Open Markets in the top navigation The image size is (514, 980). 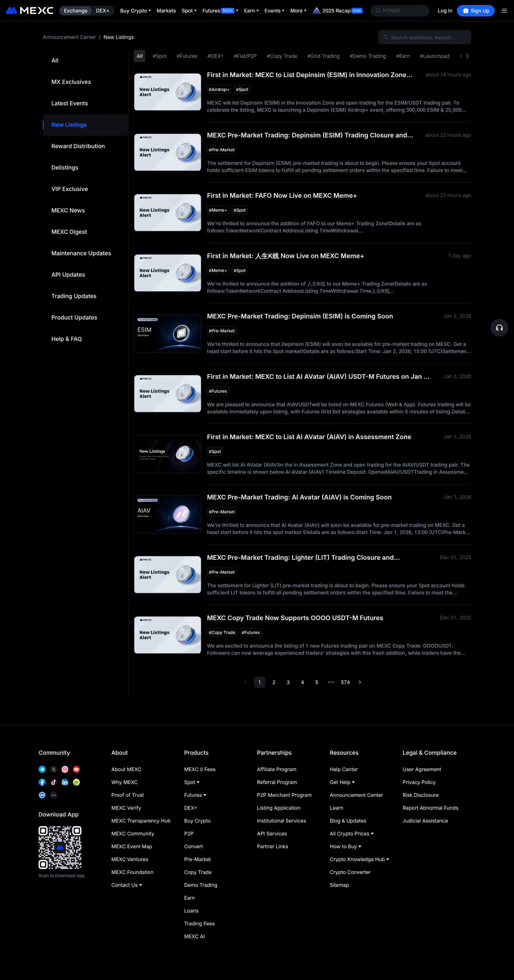tap(166, 11)
